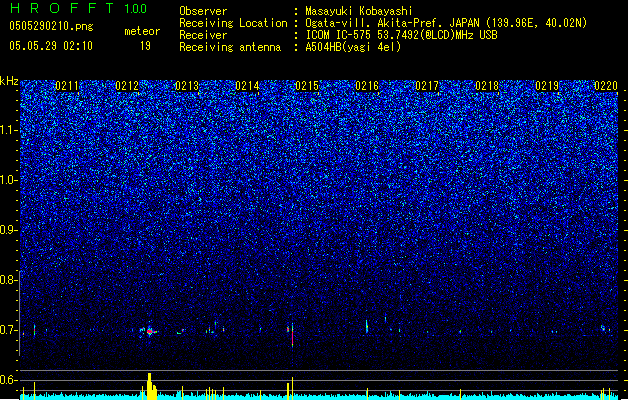
Task: Click the 0214 time marker
Action: tap(247, 86)
